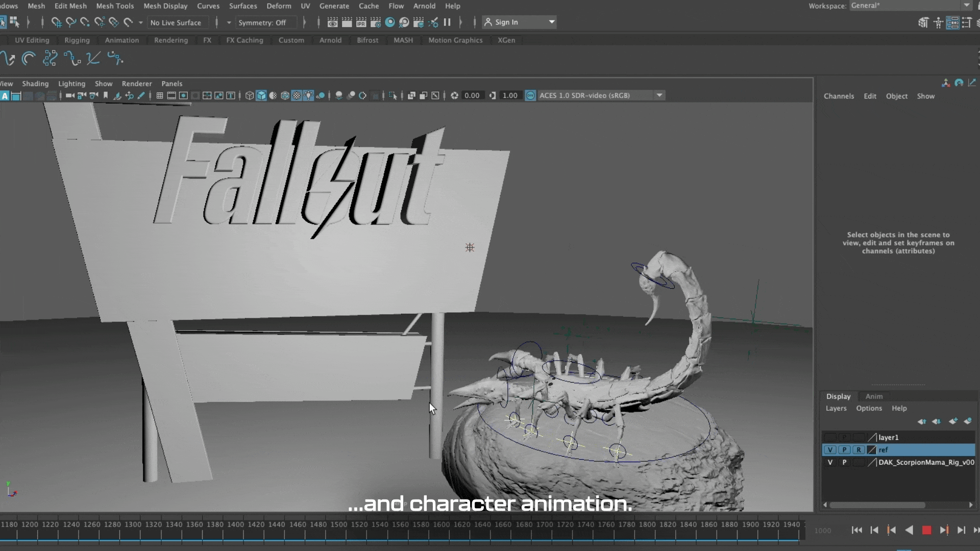980x551 pixels.
Task: Click the exposure icon beside 0.00
Action: [454, 95]
